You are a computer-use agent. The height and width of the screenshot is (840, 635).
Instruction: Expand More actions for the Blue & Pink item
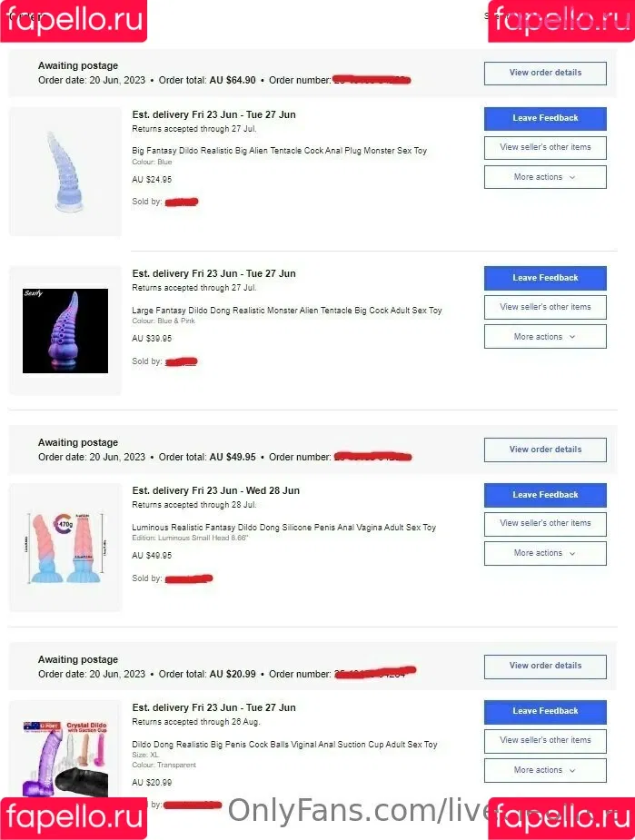point(545,337)
